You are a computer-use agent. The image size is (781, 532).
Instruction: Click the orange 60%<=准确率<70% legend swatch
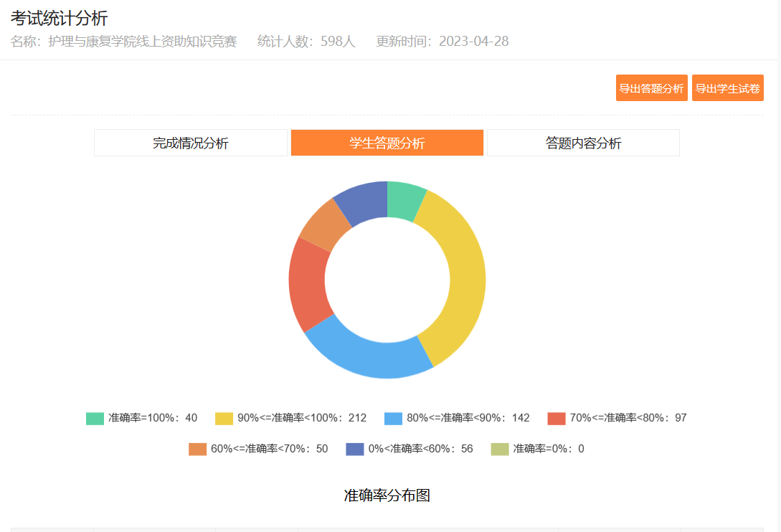point(197,449)
